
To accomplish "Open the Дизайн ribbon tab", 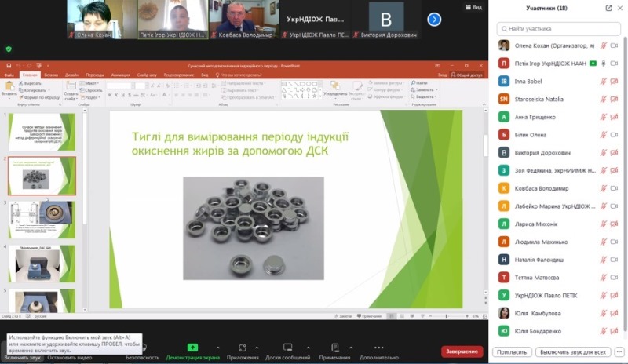I will (x=71, y=75).
